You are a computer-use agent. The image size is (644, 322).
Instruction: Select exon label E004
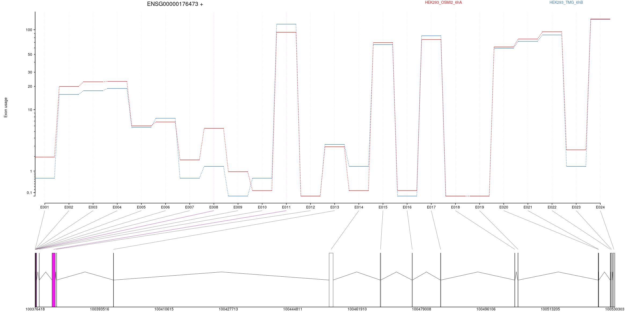(x=117, y=207)
